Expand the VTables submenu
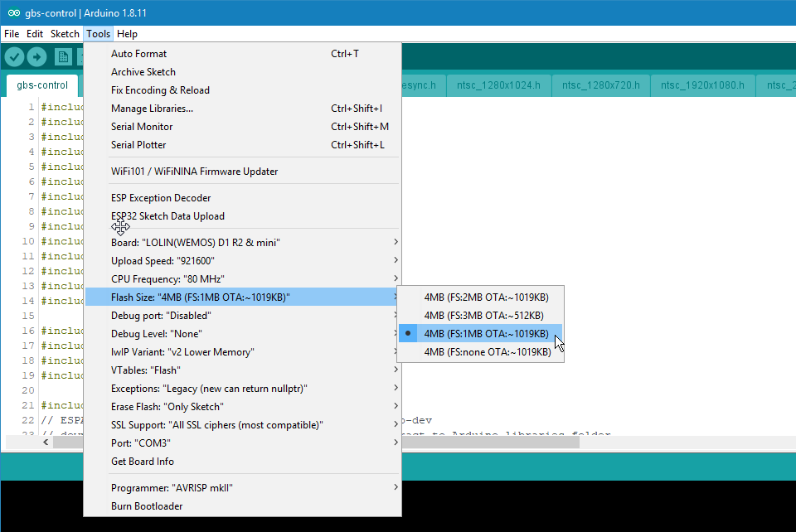 (243, 370)
